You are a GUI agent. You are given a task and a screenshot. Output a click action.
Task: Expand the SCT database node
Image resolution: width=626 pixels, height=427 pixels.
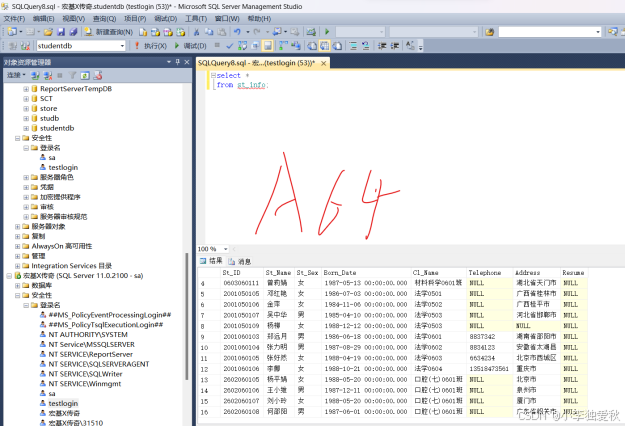[26, 99]
